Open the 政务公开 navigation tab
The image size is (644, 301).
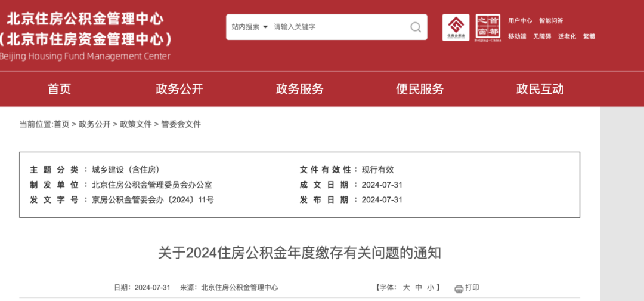(179, 89)
